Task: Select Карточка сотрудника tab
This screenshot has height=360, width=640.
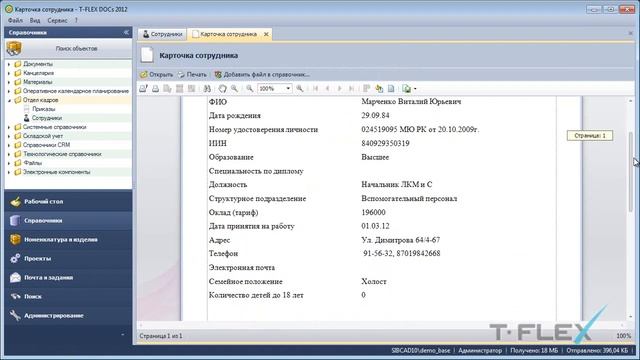Action: click(229, 34)
